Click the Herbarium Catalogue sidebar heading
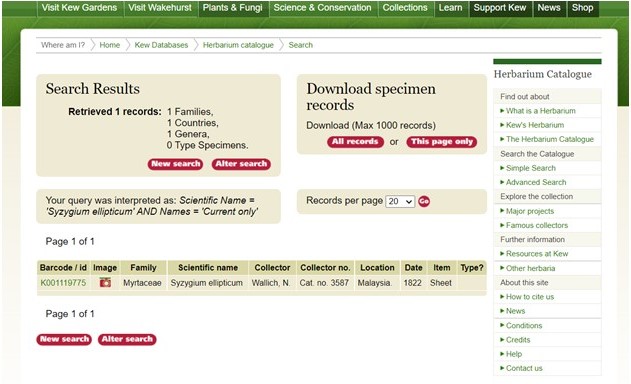The height and width of the screenshot is (384, 631). 542,74
